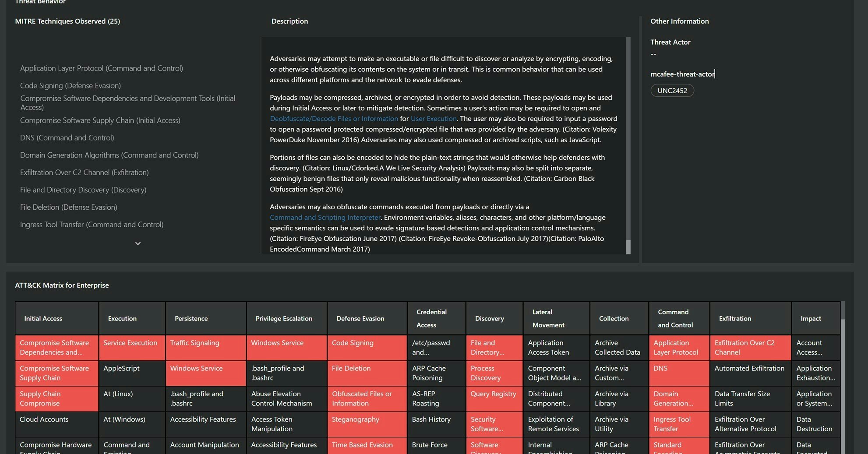Click the Query Registry matrix cell

coord(494,398)
